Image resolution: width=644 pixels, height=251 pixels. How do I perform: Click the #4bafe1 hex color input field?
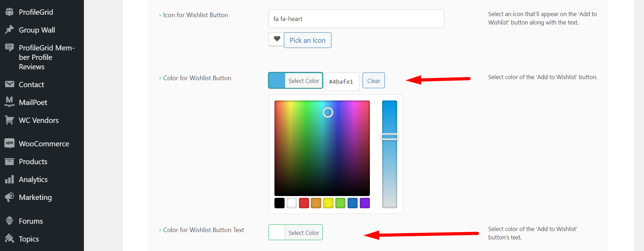click(342, 82)
